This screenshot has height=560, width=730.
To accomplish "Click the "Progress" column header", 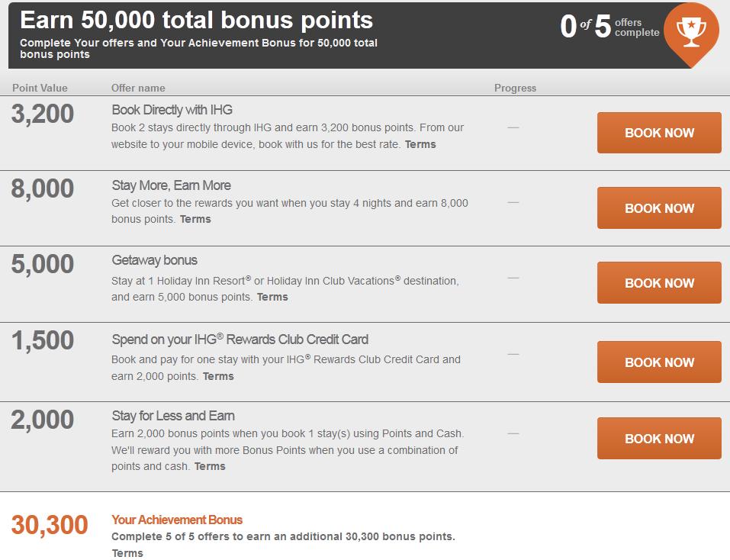I will pyautogui.click(x=515, y=88).
